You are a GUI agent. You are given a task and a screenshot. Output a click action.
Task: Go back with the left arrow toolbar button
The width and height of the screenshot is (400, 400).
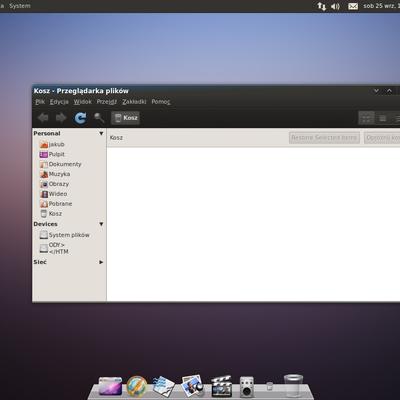click(43, 118)
